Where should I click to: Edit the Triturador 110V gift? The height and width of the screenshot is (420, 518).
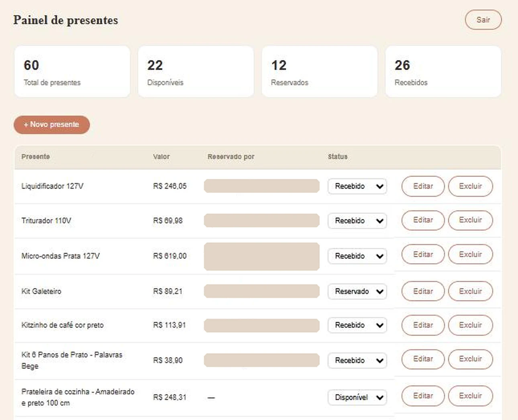pyautogui.click(x=423, y=220)
